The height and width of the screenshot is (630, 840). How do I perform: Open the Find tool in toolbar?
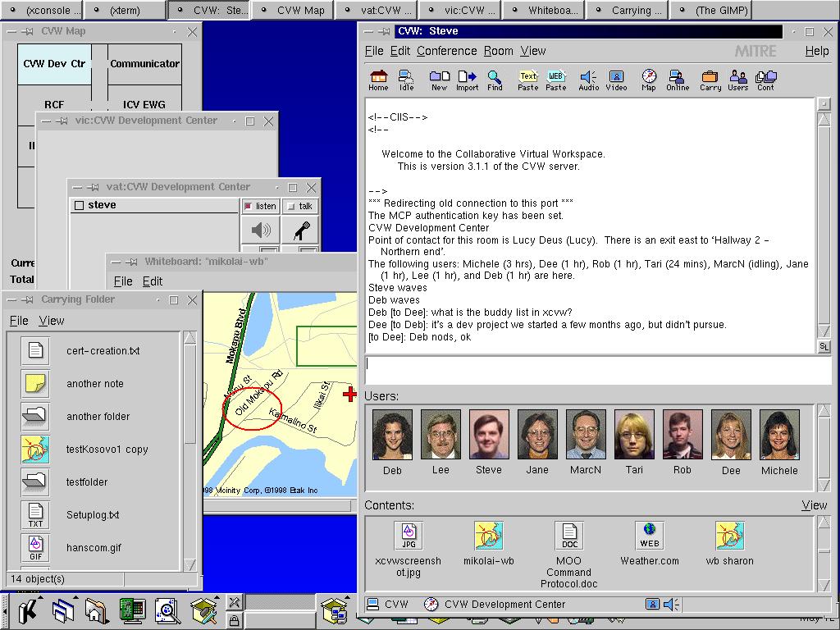coord(495,80)
